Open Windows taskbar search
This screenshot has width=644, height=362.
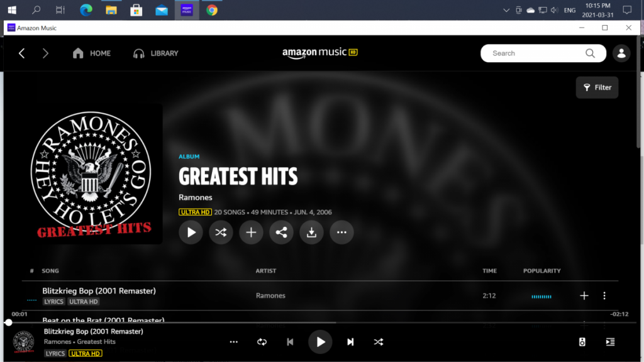pos(36,10)
